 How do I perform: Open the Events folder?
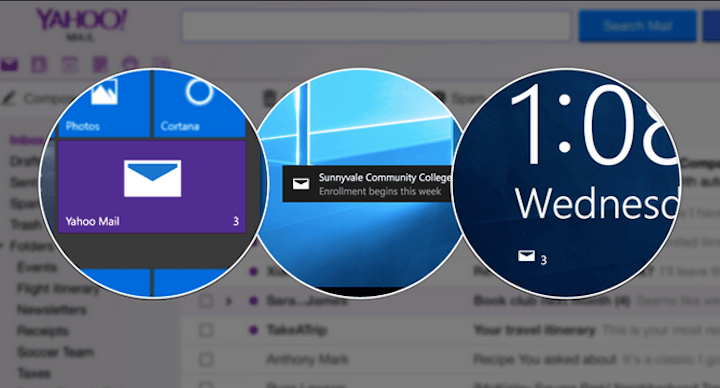coord(37,267)
